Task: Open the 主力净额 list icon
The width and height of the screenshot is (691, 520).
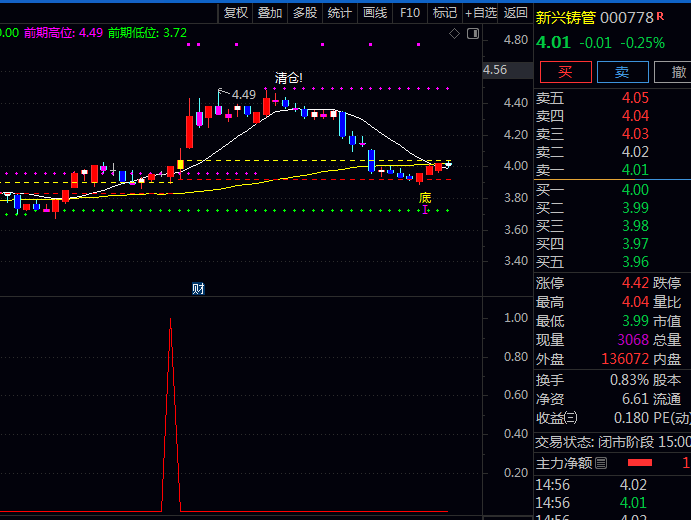Action: [601, 463]
